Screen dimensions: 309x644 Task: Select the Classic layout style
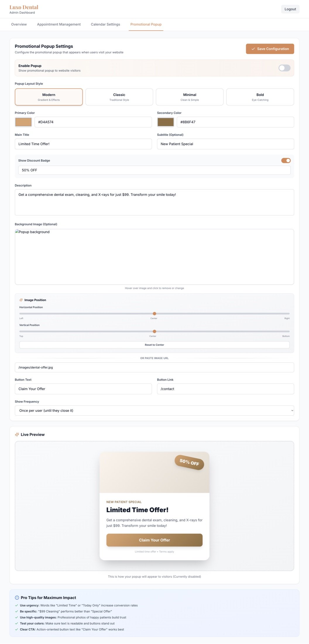point(119,97)
